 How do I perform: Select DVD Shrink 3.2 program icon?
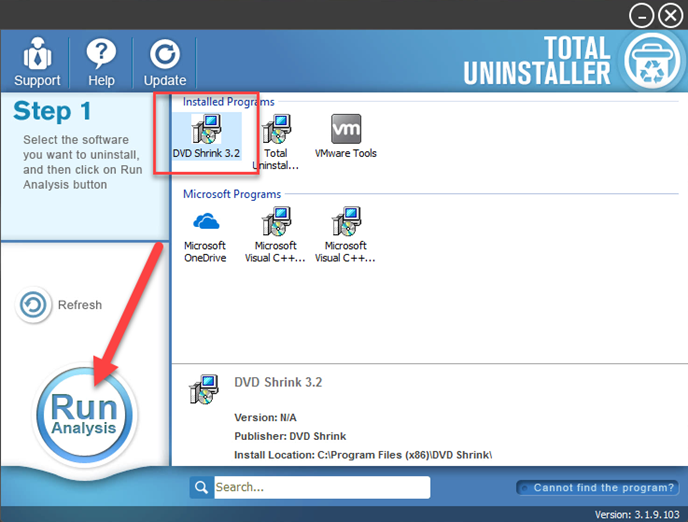point(206,136)
